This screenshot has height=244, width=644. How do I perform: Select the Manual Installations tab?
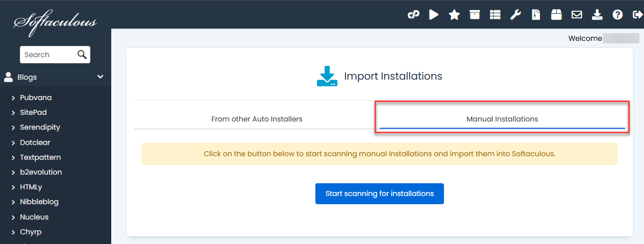click(502, 119)
